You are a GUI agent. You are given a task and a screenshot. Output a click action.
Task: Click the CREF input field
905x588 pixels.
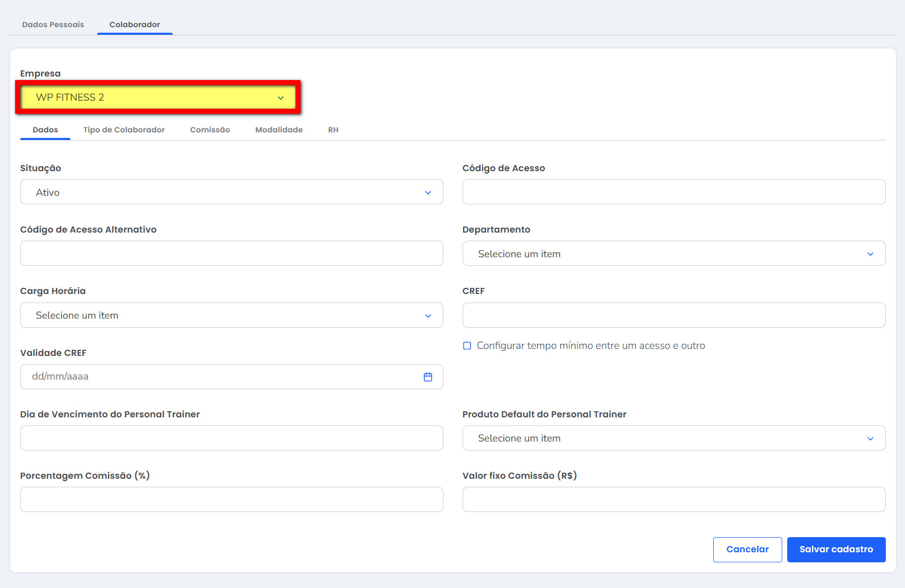point(673,315)
